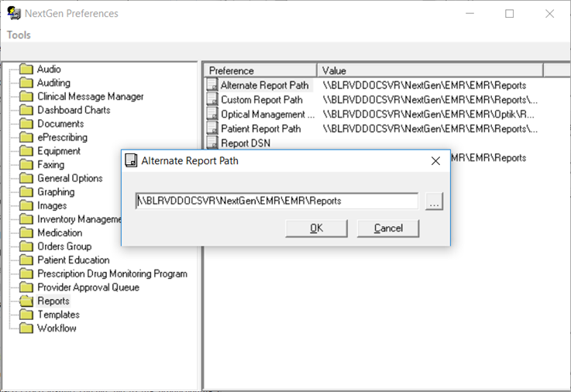Click the Optical Management row icon
The height and width of the screenshot is (392, 571).
point(212,114)
